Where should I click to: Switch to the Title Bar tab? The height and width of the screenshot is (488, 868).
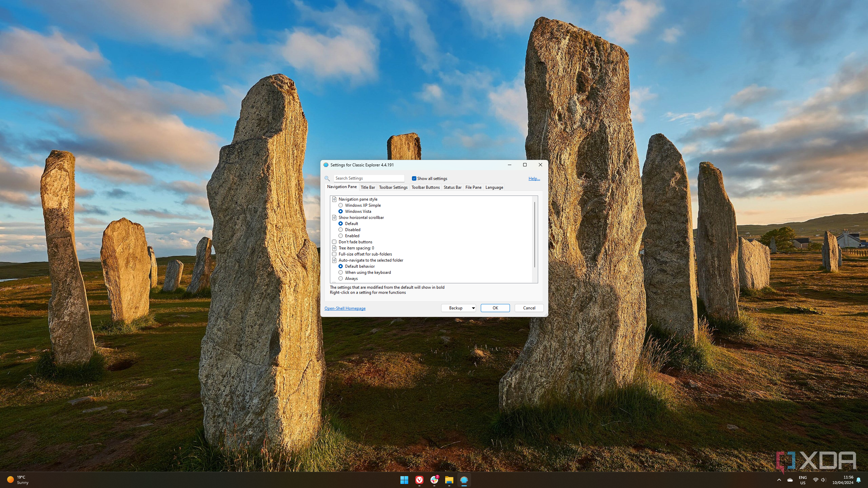click(368, 187)
